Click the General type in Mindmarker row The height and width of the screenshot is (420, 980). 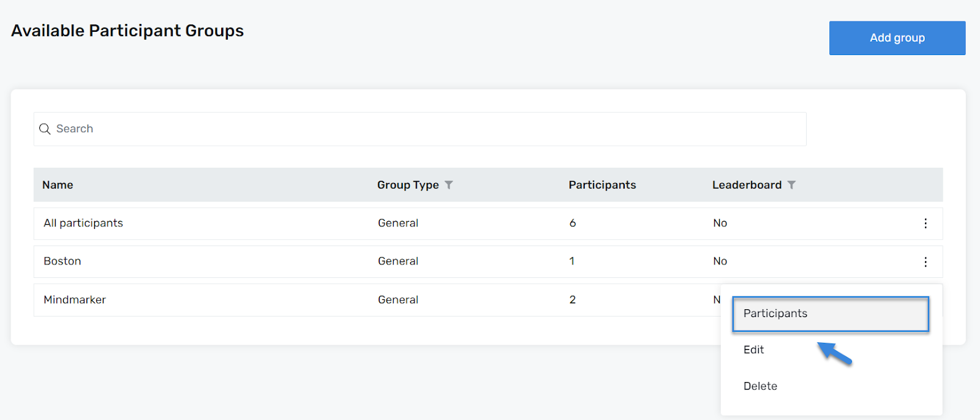pyautogui.click(x=398, y=300)
